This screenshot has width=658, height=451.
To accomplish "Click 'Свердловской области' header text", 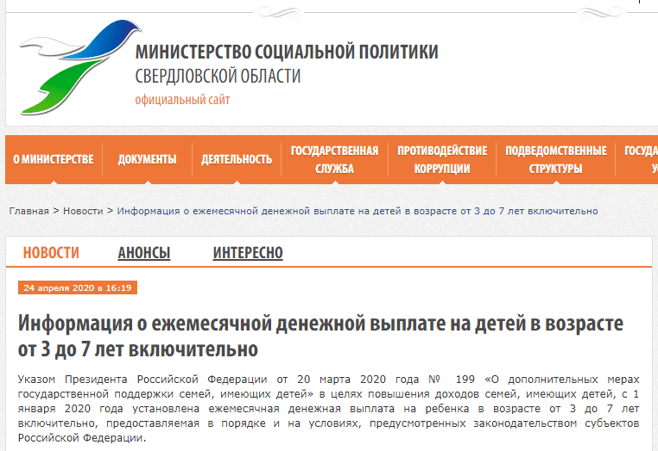I will click(x=218, y=76).
